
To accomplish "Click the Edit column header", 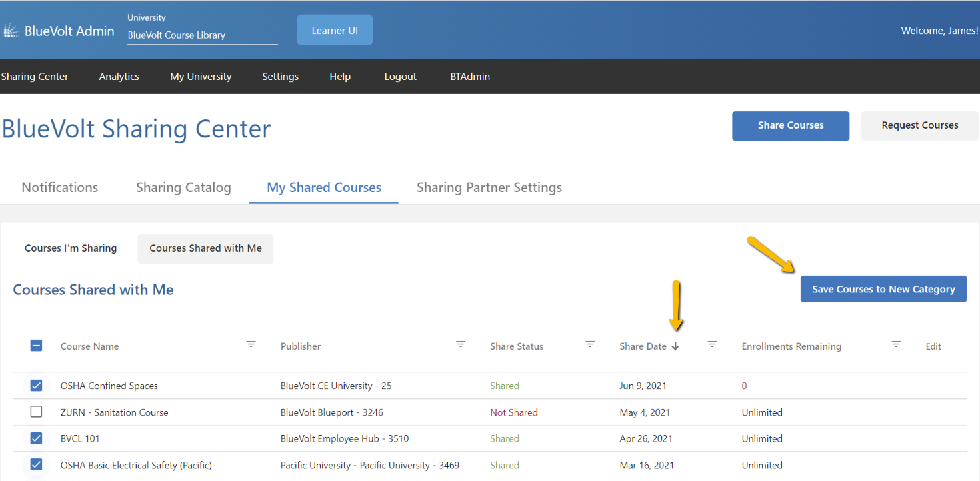I will (x=933, y=346).
